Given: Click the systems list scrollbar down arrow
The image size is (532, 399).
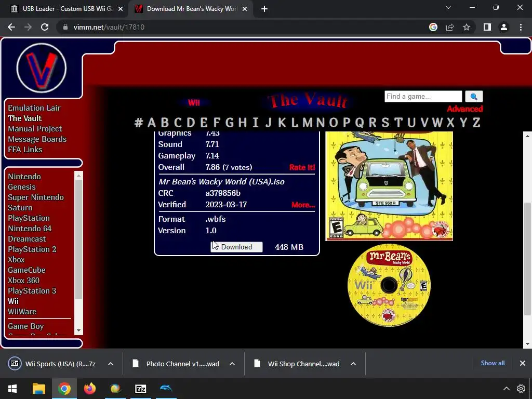Looking at the screenshot, I should click(79, 330).
